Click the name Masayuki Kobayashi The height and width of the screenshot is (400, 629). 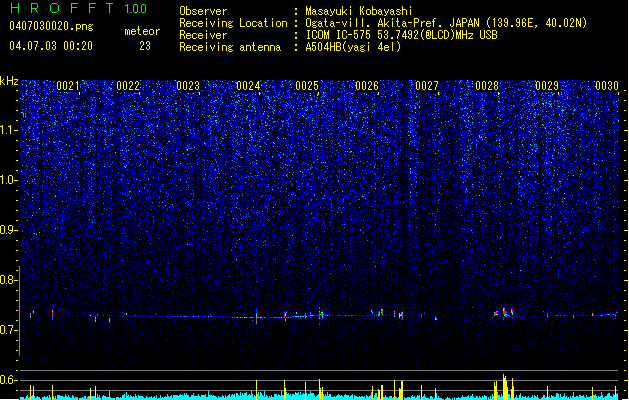coord(359,11)
